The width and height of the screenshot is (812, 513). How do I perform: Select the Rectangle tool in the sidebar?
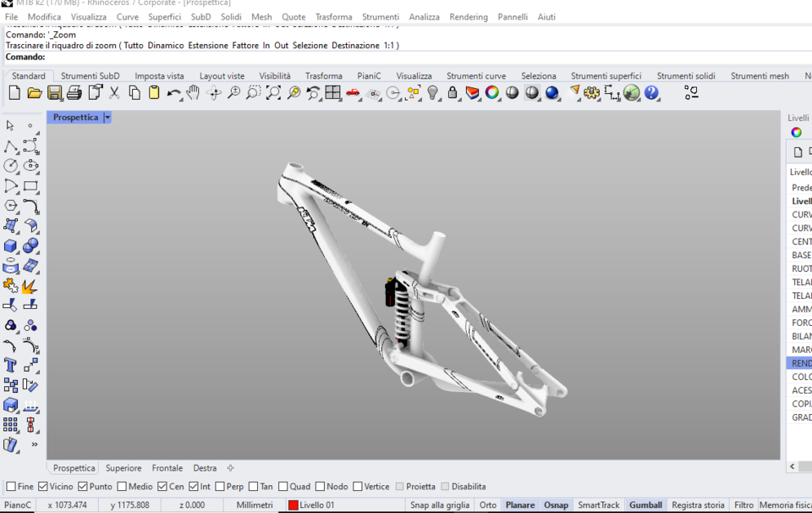[31, 185]
